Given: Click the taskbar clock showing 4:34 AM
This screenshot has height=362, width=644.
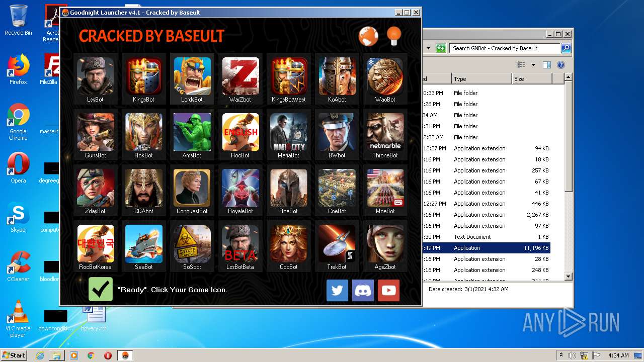Looking at the screenshot, I should 618,355.
